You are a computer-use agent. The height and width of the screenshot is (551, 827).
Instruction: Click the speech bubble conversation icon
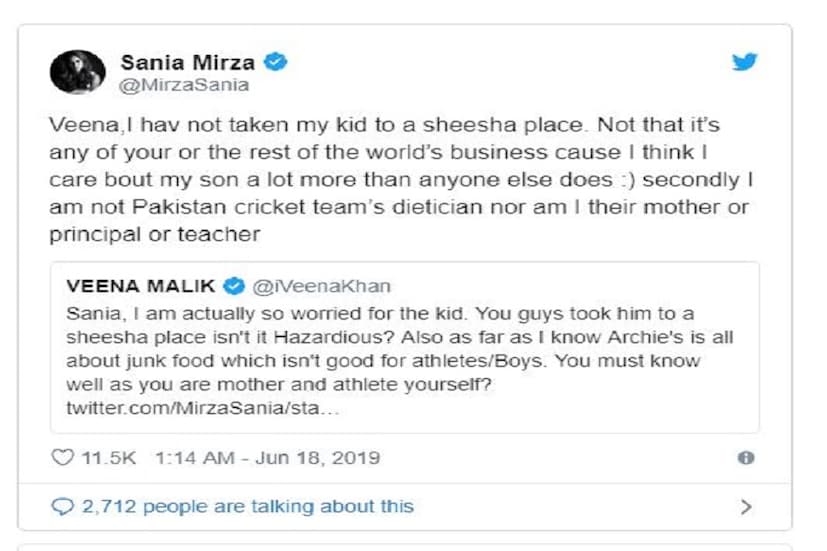point(62,507)
